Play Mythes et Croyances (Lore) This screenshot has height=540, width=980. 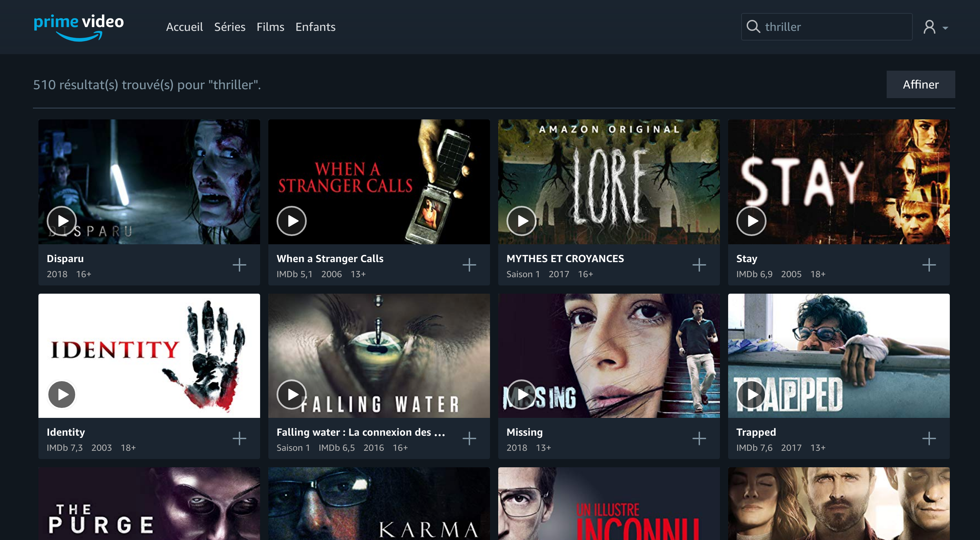pyautogui.click(x=521, y=221)
